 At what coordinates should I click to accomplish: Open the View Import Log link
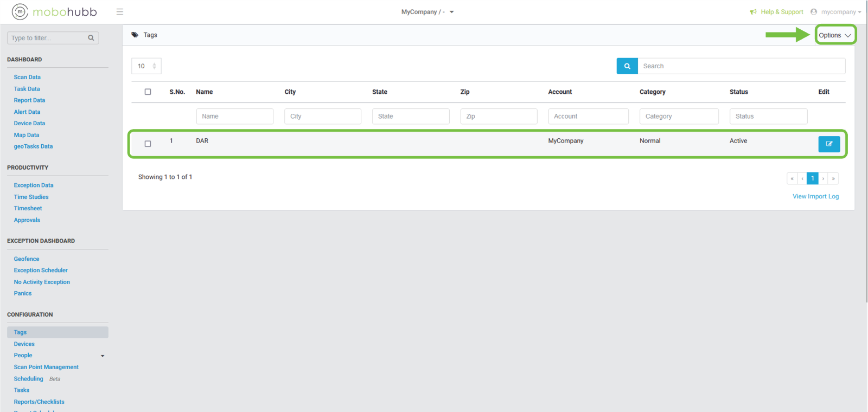click(815, 196)
